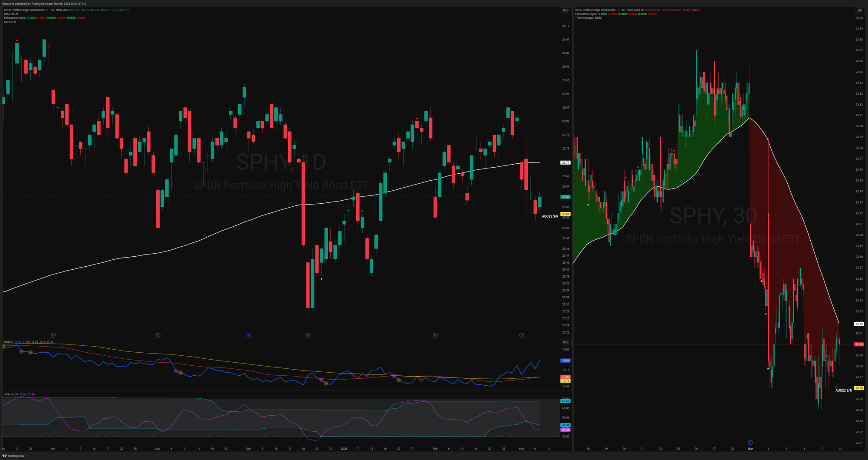
Task: Click the yellow 23.56 label on daily chart
Action: [566, 214]
